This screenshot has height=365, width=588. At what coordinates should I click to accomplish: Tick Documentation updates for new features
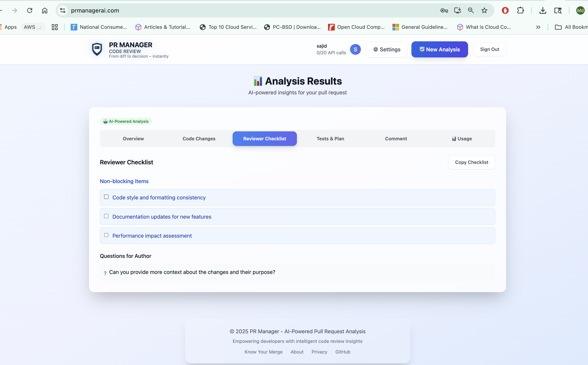coord(106,216)
